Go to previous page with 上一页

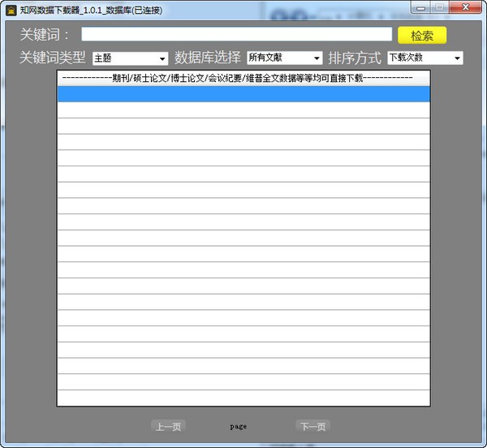point(168,427)
